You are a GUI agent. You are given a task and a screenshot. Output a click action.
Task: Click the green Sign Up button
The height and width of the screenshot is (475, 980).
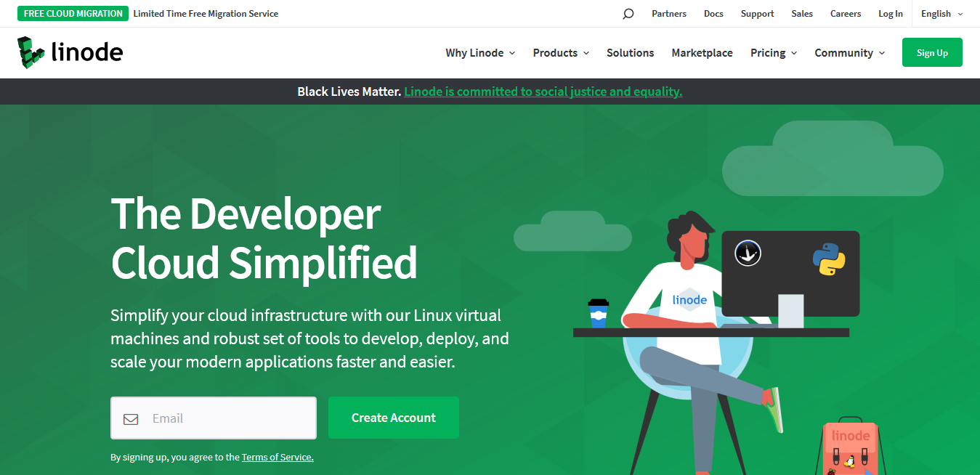(932, 52)
